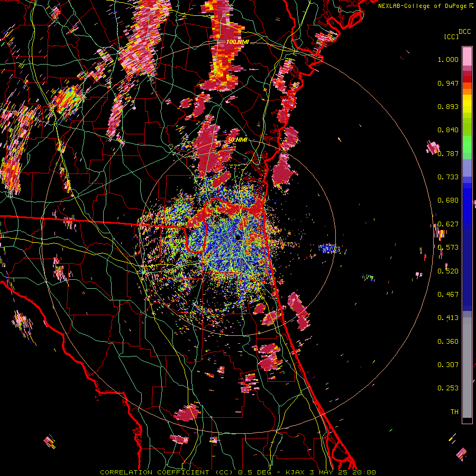Click the 0.360 scale value
Screen dimensions: 476x476
[x=448, y=342]
